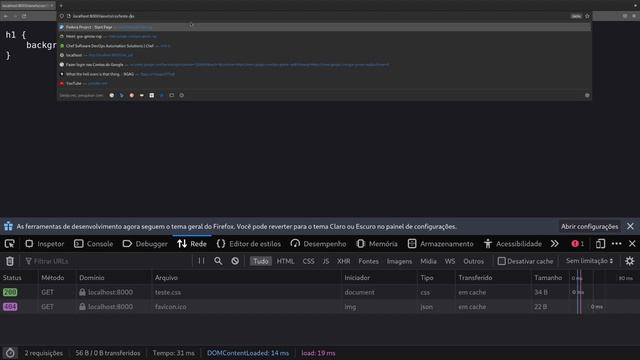
Task: Open the Sem limitação throttling dropdown
Action: (x=589, y=261)
